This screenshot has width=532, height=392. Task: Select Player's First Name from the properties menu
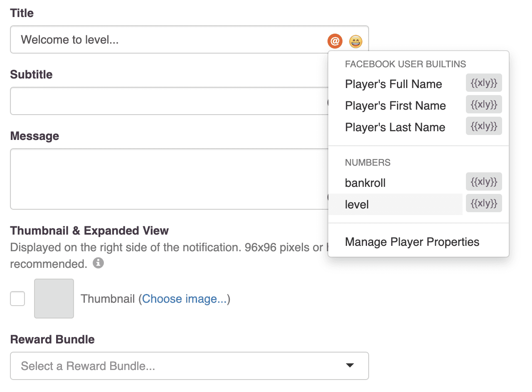[x=395, y=105]
